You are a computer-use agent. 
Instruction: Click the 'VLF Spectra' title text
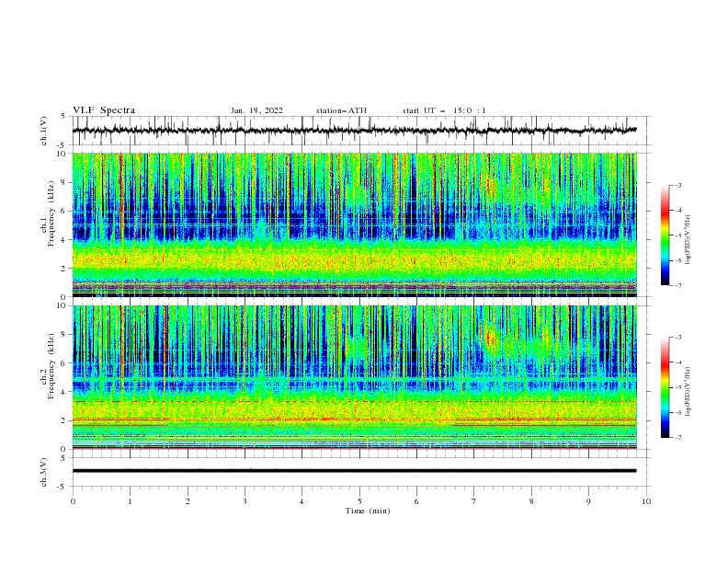[x=104, y=110]
